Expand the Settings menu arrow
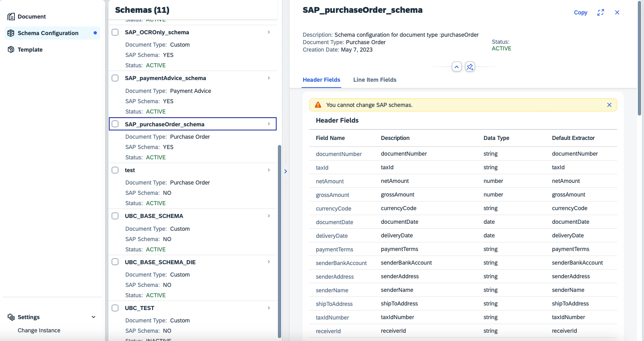This screenshot has width=644, height=341. tap(94, 317)
